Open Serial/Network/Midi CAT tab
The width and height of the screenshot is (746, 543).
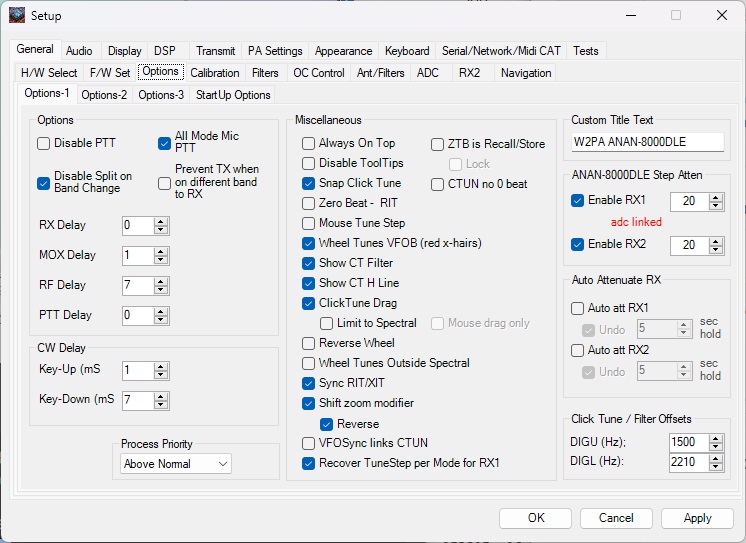501,51
